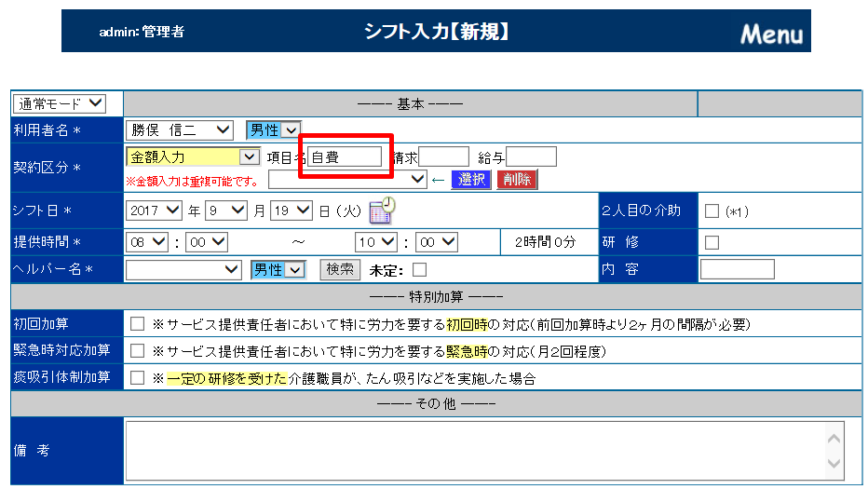Open the calendar date picker icon
The height and width of the screenshot is (489, 868).
382,211
